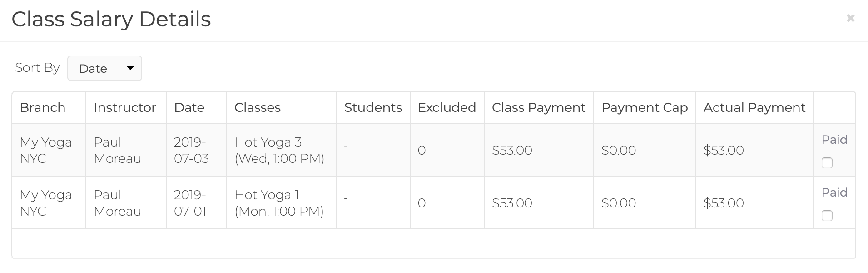Click the Sort By label

37,68
